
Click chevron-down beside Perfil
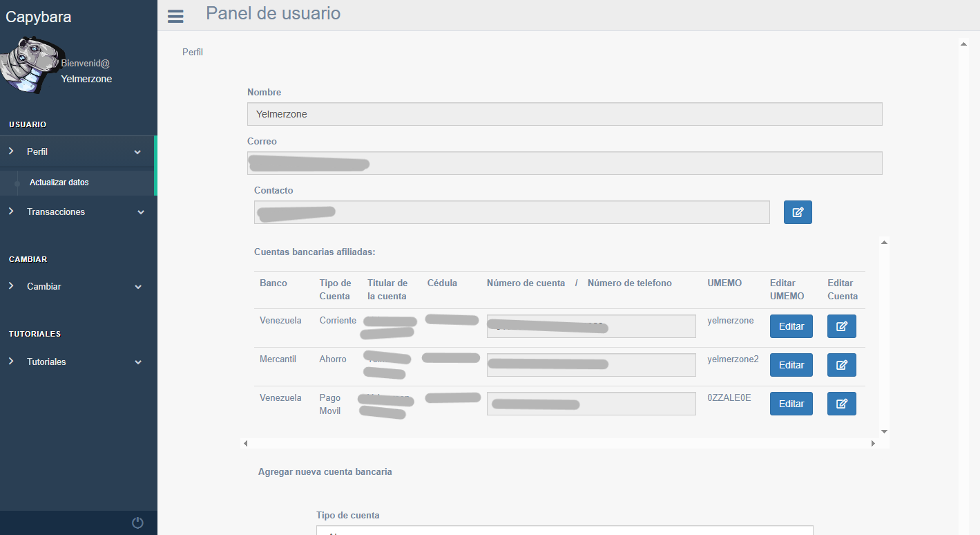tap(137, 152)
